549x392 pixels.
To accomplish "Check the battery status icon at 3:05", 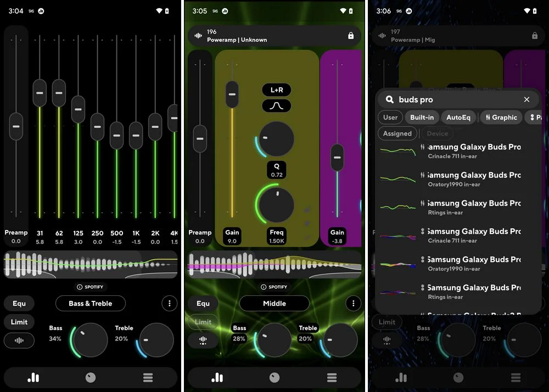I will coord(351,11).
